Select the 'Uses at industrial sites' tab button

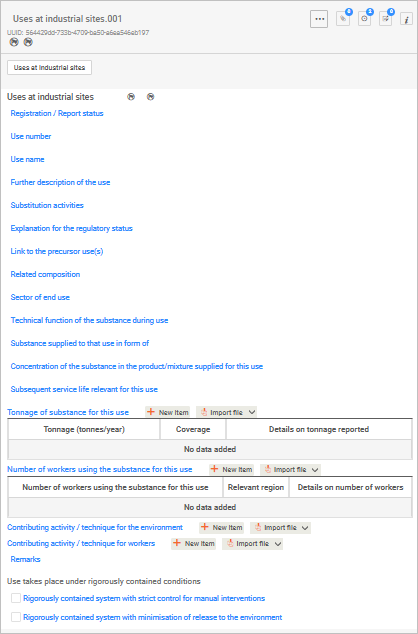(x=49, y=68)
